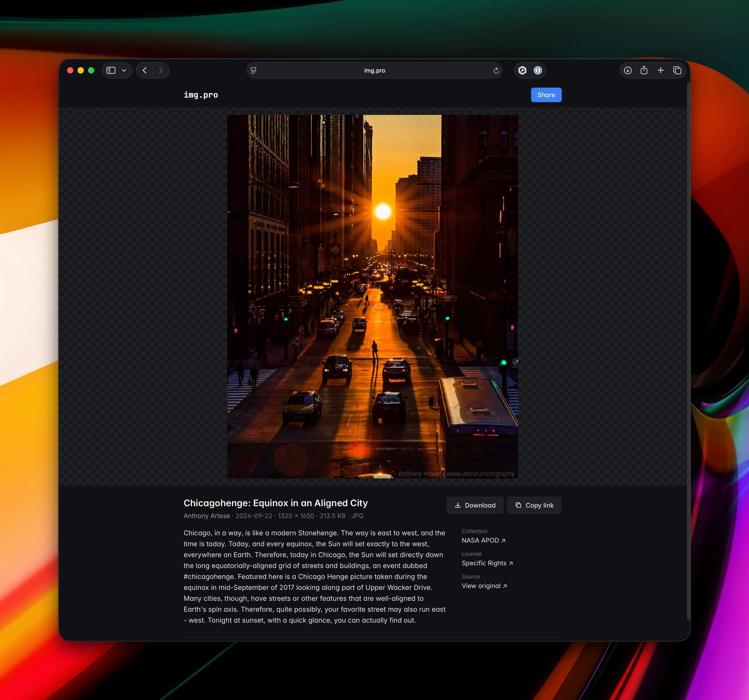This screenshot has width=749, height=700.
Task: Click the green fullscreen window button
Action: click(91, 71)
